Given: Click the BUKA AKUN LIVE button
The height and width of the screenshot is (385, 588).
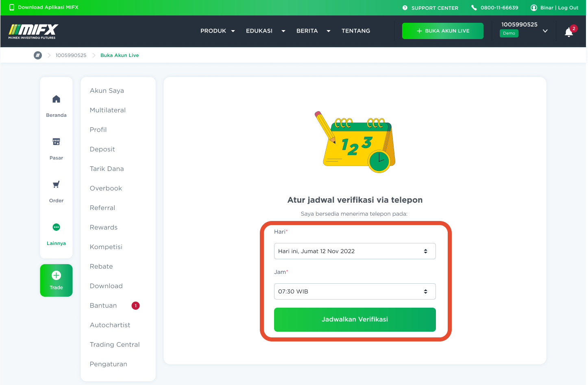Looking at the screenshot, I should pos(442,31).
